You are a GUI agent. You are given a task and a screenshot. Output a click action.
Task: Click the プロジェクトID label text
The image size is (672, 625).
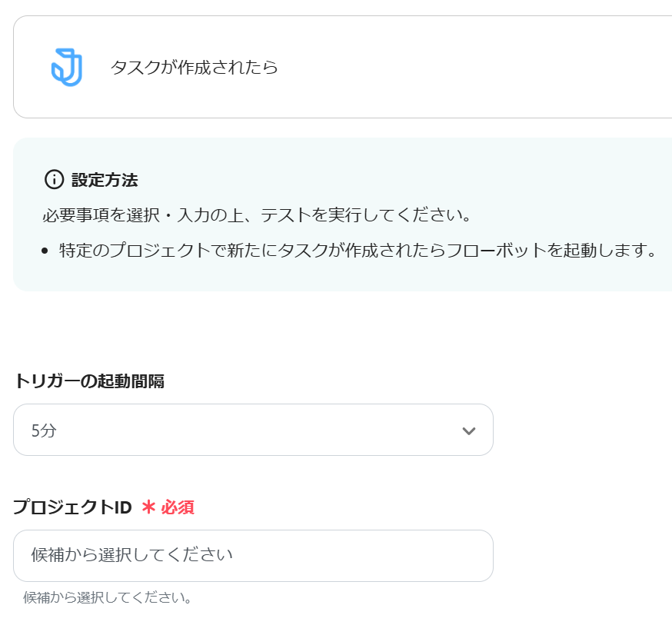[x=72, y=507]
